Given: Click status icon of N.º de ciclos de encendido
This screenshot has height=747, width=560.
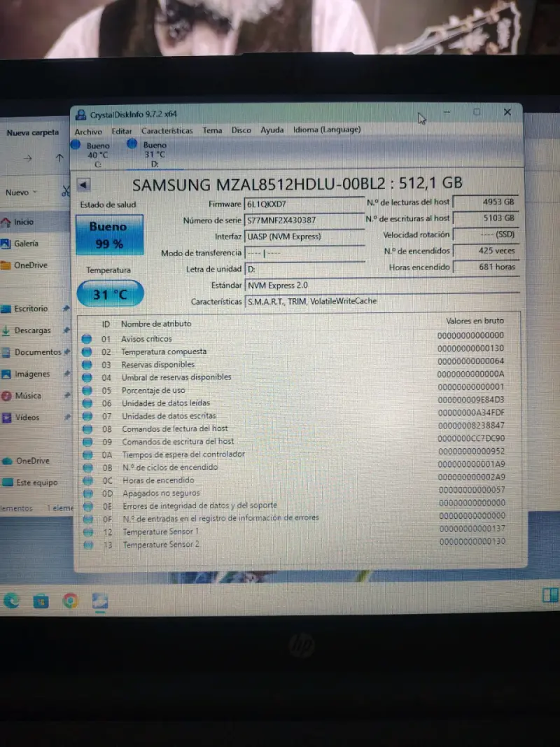Looking at the screenshot, I should pyautogui.click(x=88, y=468).
